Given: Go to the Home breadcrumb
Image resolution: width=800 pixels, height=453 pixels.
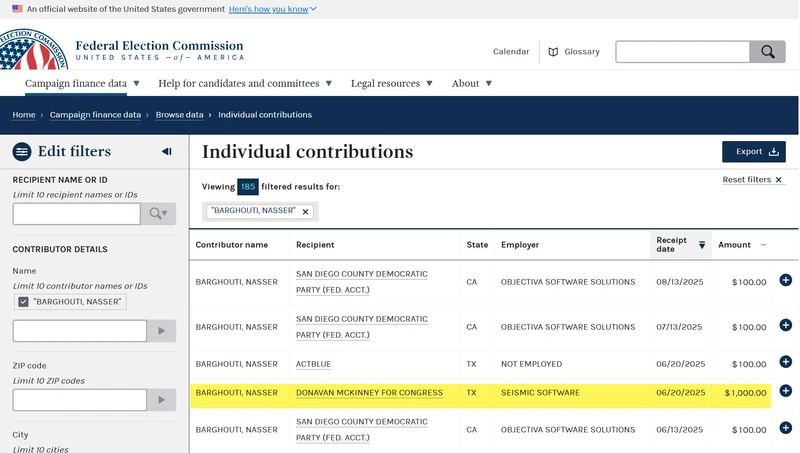Looking at the screenshot, I should point(24,115).
